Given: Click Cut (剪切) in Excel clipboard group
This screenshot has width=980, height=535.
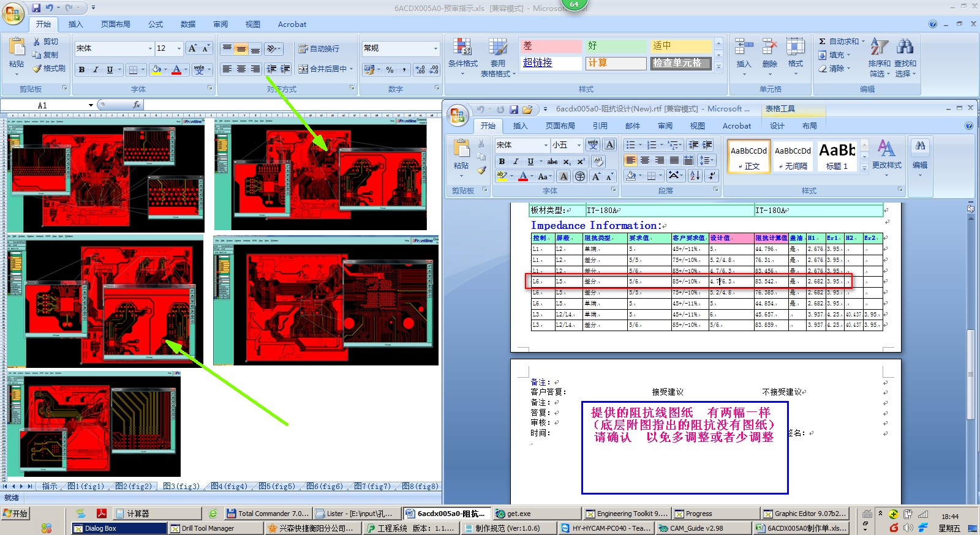Looking at the screenshot, I should click(x=46, y=41).
